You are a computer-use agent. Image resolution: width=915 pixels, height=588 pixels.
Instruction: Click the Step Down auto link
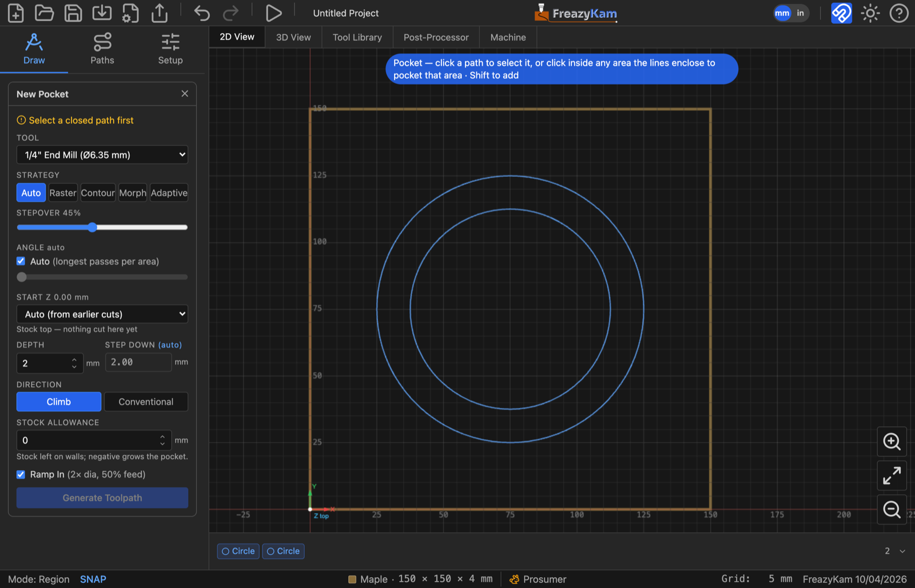pyautogui.click(x=170, y=345)
